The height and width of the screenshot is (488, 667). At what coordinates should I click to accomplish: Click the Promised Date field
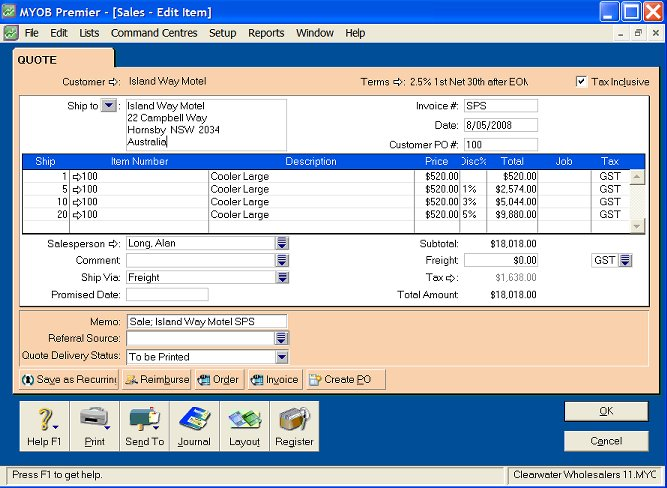coord(167,294)
